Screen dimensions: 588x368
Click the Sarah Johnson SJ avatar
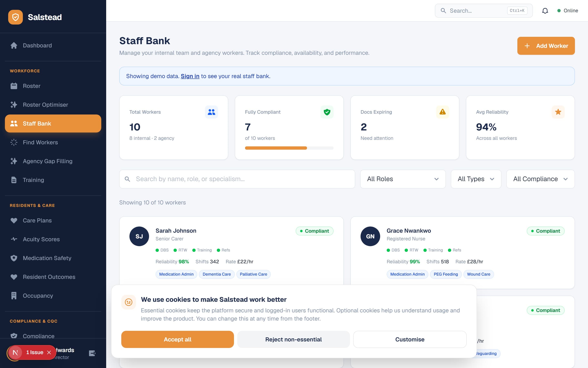pyautogui.click(x=139, y=236)
